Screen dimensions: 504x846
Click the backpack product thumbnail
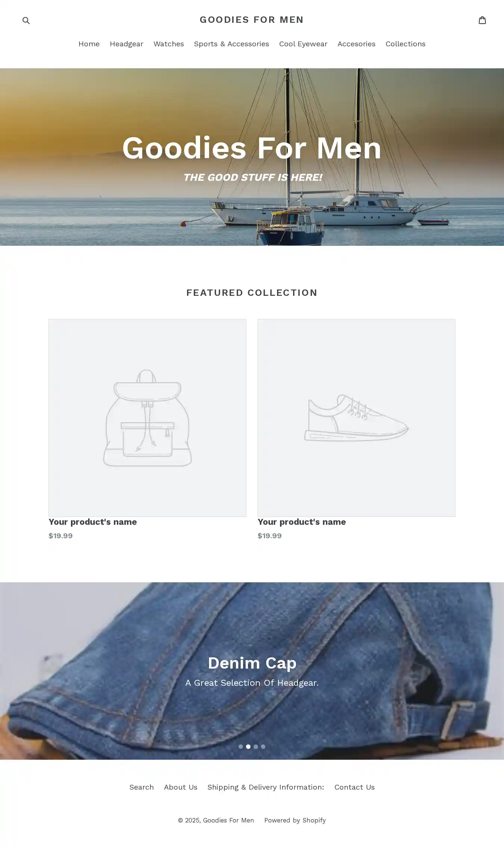click(x=147, y=418)
